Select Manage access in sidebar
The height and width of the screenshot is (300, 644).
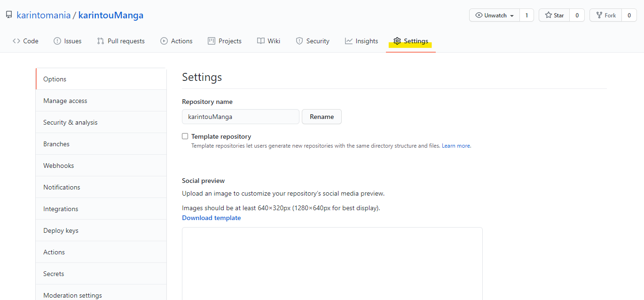101,101
